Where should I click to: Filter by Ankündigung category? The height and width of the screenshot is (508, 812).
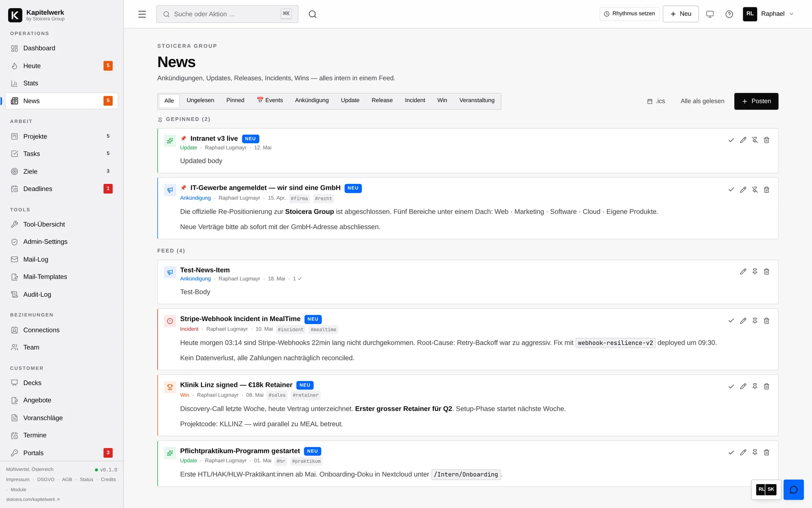tap(312, 100)
